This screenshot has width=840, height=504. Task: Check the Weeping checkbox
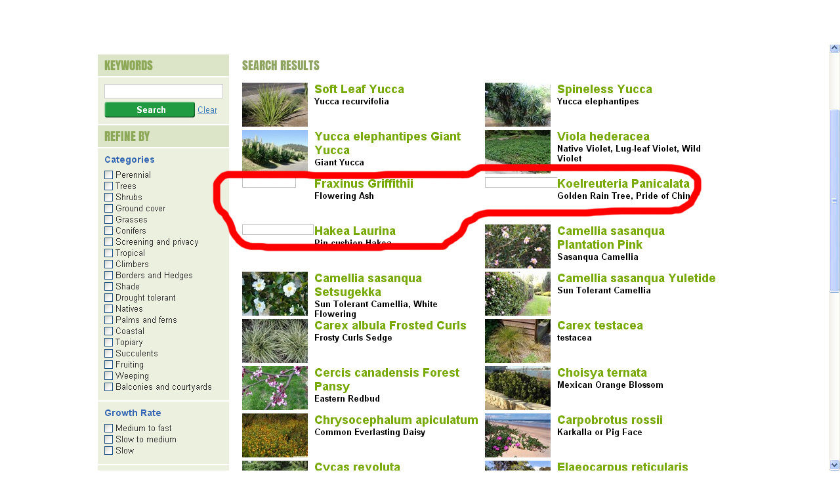click(108, 375)
